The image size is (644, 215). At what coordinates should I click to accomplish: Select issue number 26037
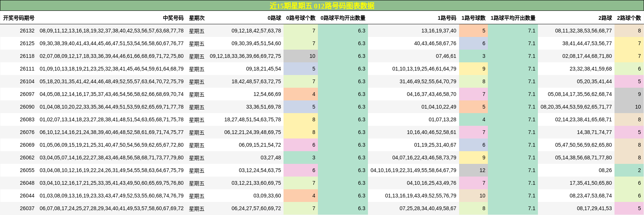point(27,208)
